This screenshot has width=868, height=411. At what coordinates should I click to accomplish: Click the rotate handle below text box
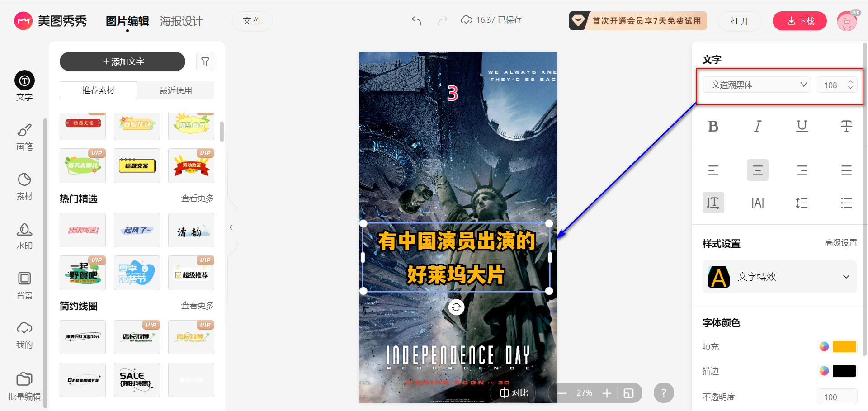pyautogui.click(x=457, y=307)
